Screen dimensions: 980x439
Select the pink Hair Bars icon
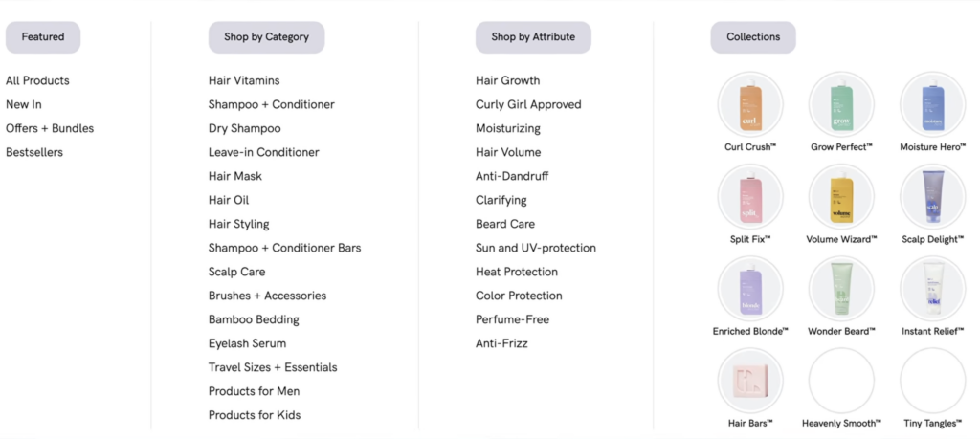(749, 380)
